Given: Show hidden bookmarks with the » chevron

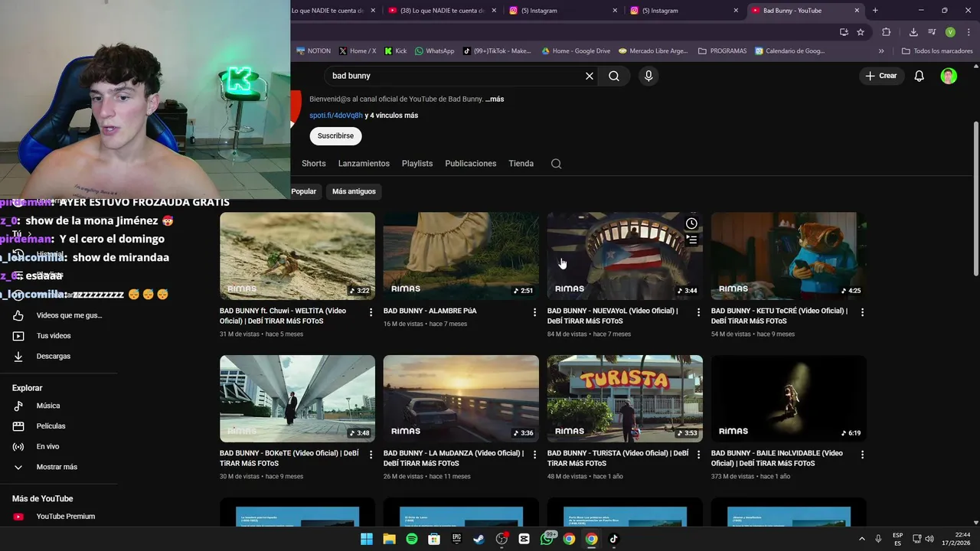Looking at the screenshot, I should click(881, 51).
